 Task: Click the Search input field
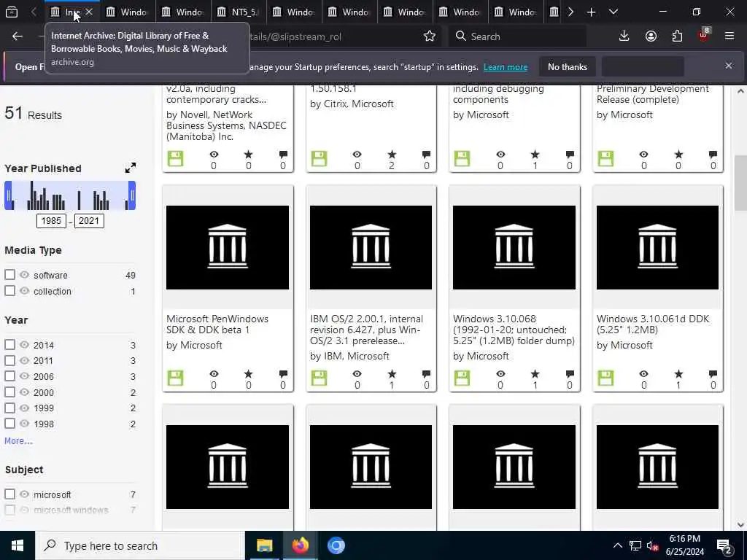[517, 36]
